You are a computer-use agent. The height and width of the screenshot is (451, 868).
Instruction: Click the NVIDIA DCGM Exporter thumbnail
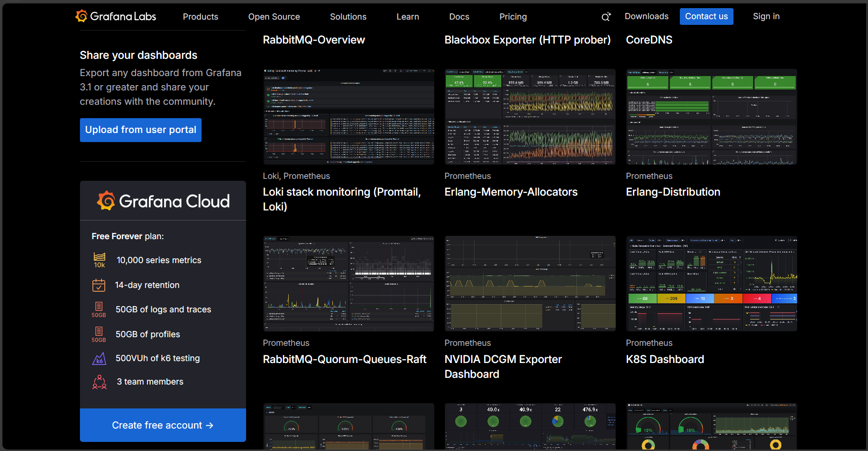point(530,284)
